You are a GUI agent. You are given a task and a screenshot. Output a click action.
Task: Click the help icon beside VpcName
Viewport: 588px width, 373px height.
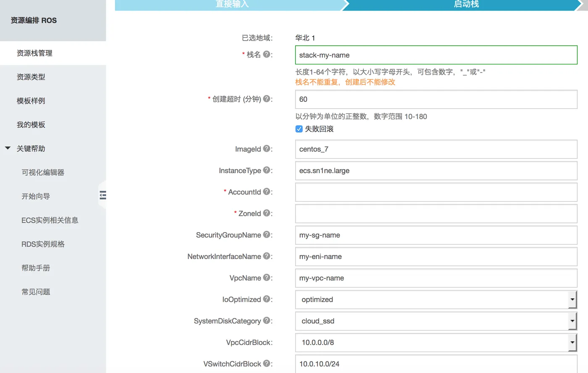266,278
